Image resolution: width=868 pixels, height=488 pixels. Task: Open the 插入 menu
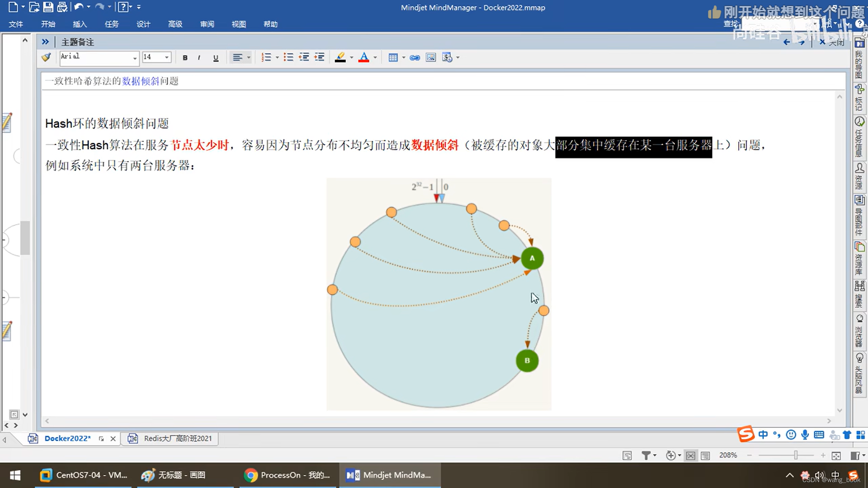click(x=80, y=24)
